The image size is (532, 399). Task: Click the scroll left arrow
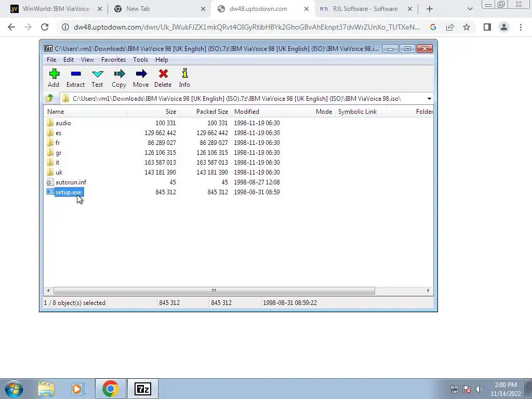point(48,291)
